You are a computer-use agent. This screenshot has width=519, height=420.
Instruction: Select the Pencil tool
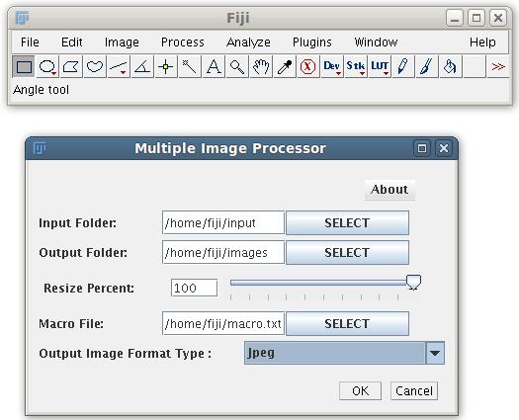pyautogui.click(x=403, y=66)
